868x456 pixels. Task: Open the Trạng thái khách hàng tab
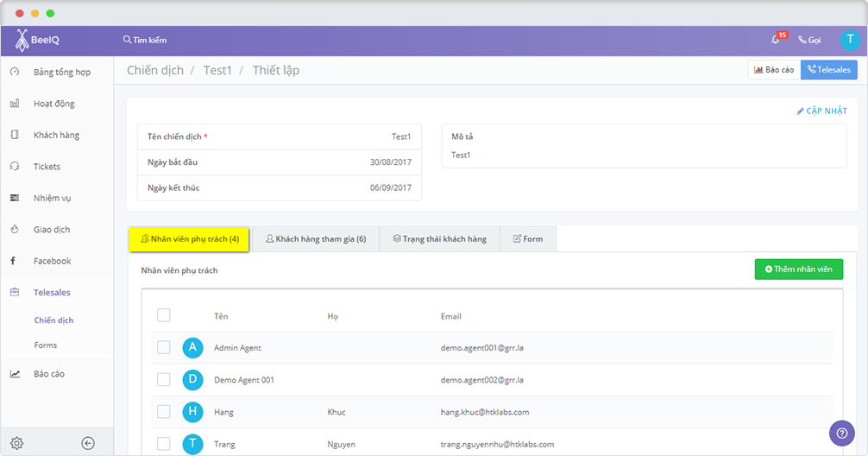click(x=439, y=239)
